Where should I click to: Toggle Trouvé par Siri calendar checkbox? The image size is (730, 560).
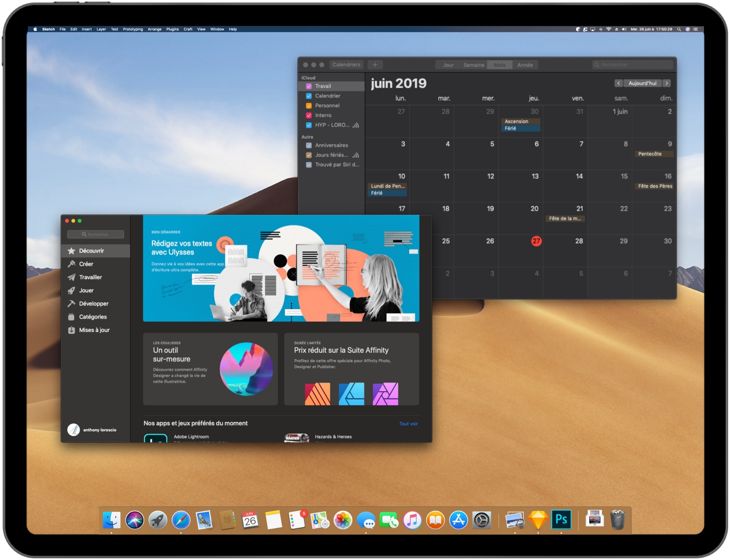point(309,165)
